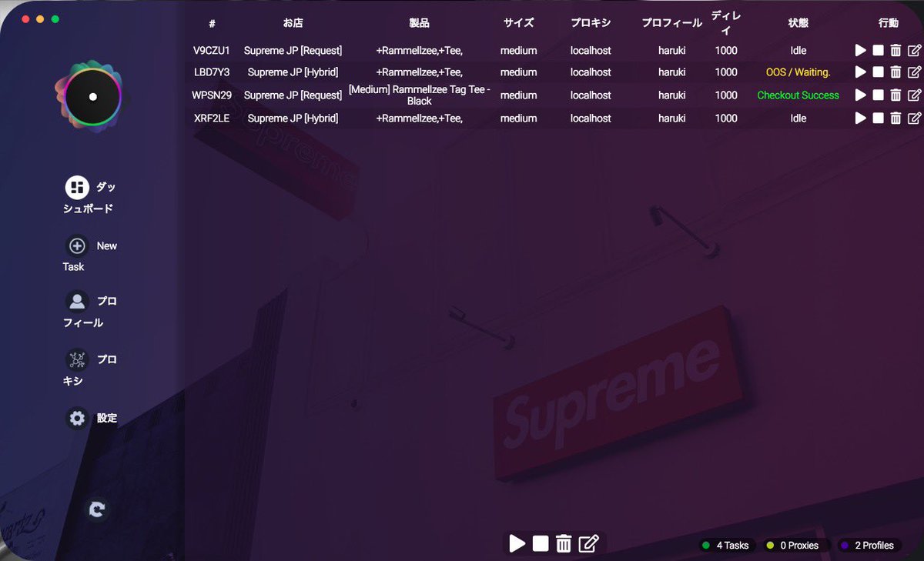The image size is (924, 561).
Task: Click the ディレイ column header
Action: (726, 23)
